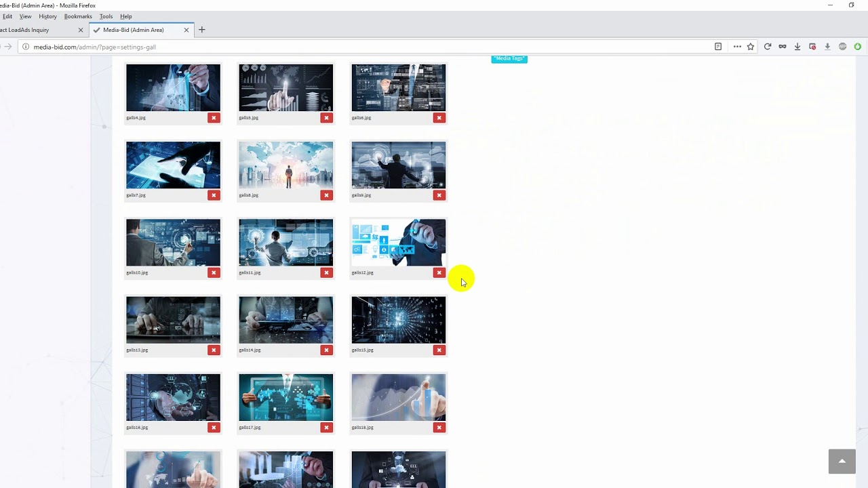Open a new browser tab

(201, 30)
